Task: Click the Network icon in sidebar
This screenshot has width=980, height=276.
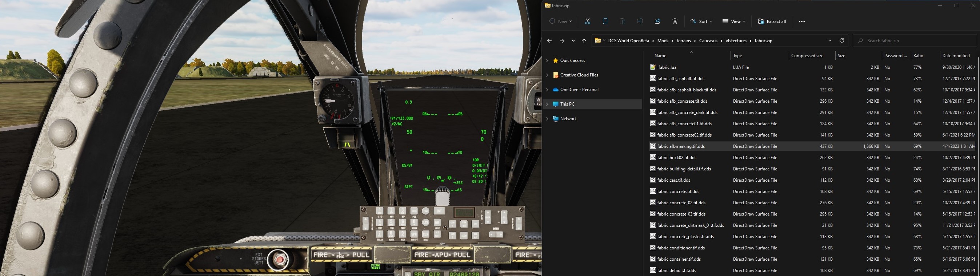Action: click(555, 119)
